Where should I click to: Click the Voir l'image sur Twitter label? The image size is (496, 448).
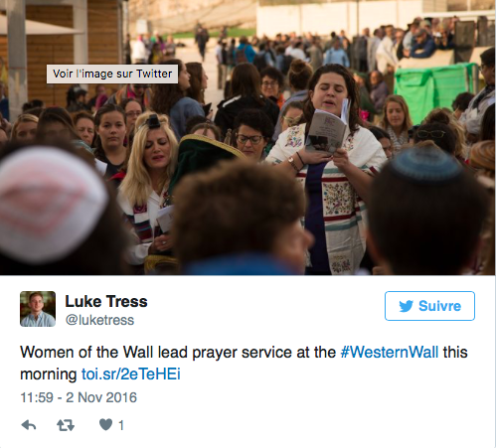tap(112, 74)
